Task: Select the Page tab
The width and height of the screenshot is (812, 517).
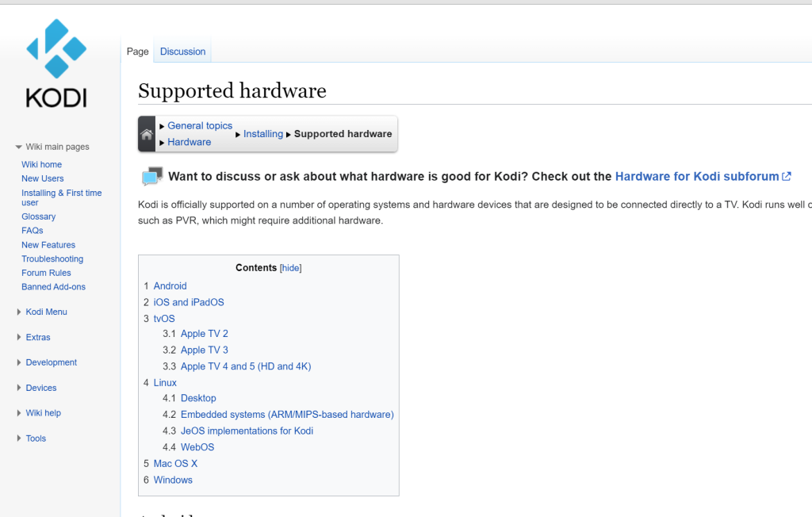Action: pos(138,52)
